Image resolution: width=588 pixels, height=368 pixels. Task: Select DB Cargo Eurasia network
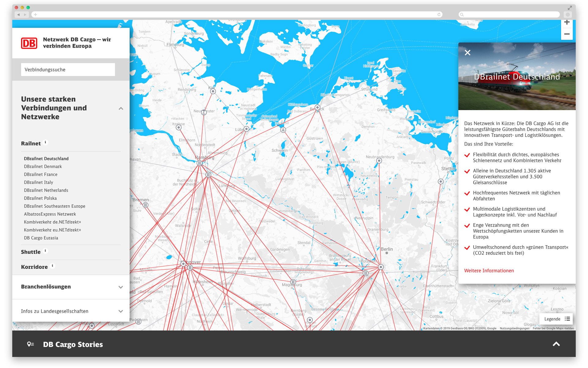click(x=41, y=238)
